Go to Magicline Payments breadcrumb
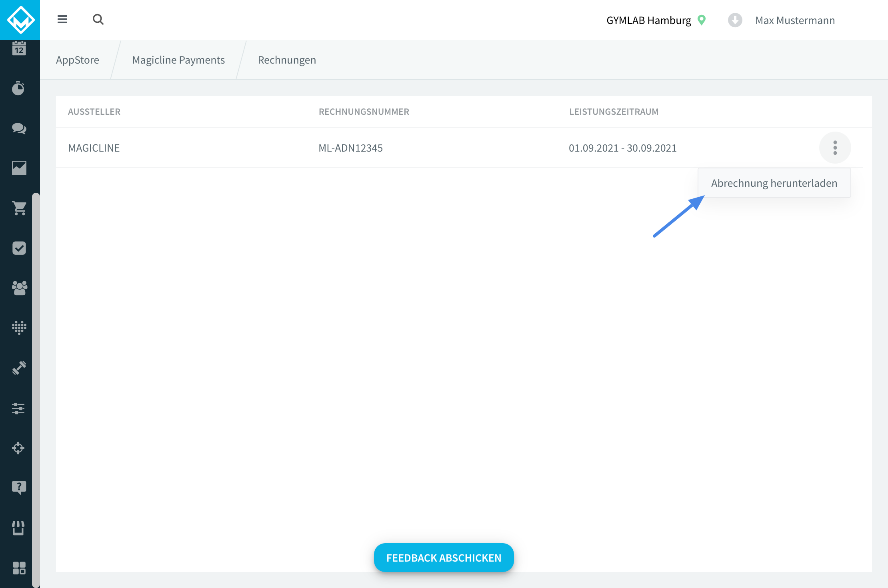Screen dimensions: 888x588 178,60
